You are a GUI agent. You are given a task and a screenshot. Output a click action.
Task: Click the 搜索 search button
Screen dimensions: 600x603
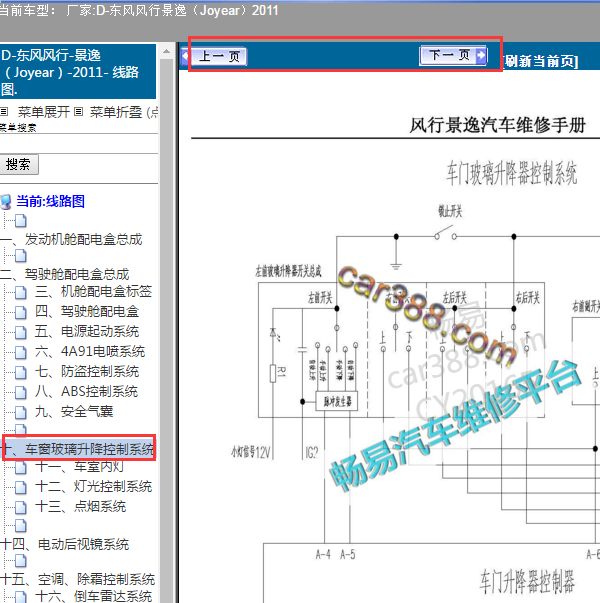tap(18, 165)
